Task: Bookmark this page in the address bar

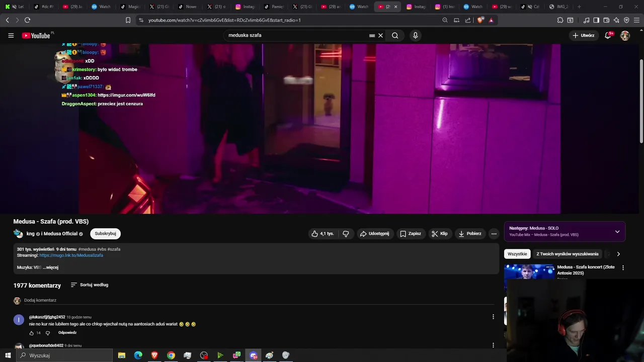Action: [128, 20]
